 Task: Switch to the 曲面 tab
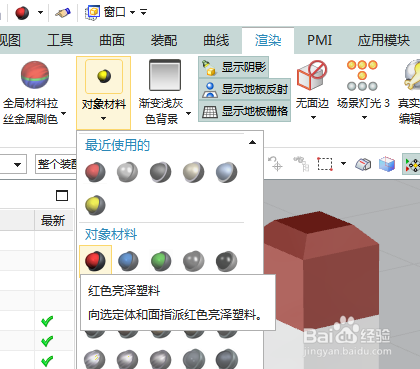(112, 40)
